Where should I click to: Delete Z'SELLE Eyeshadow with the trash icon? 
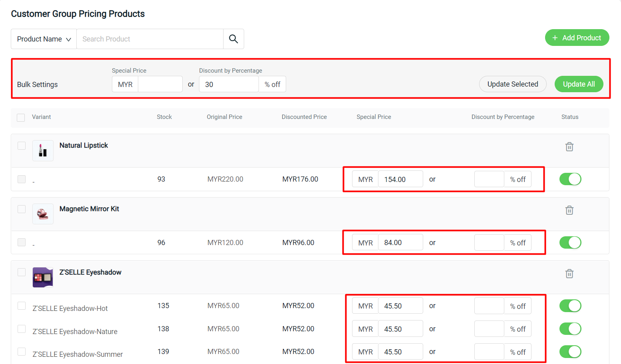(x=569, y=273)
